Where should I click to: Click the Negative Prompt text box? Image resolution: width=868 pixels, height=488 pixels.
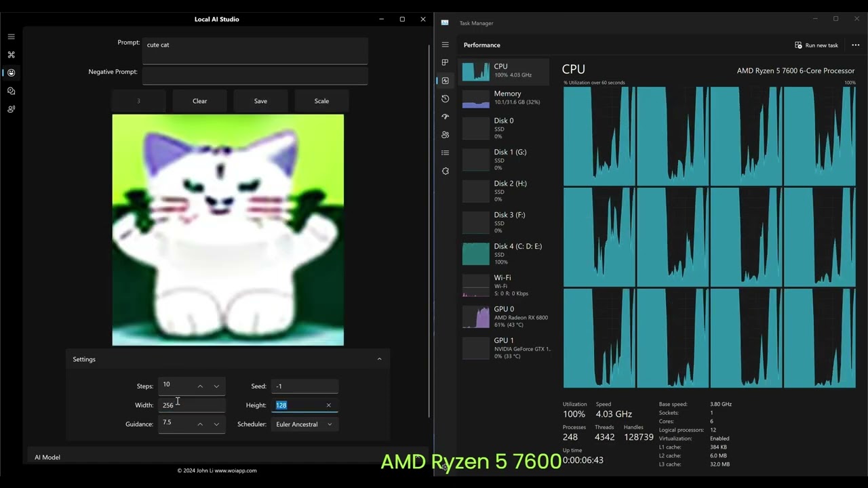coord(255,75)
